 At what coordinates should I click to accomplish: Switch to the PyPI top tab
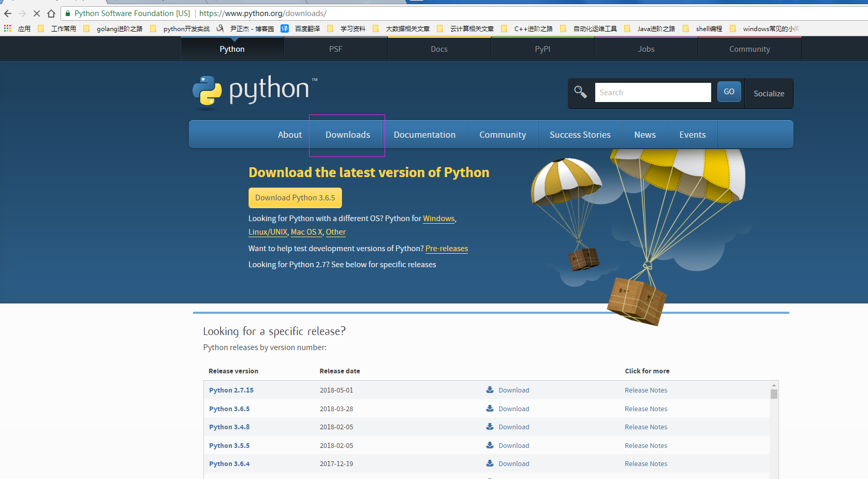click(x=542, y=49)
